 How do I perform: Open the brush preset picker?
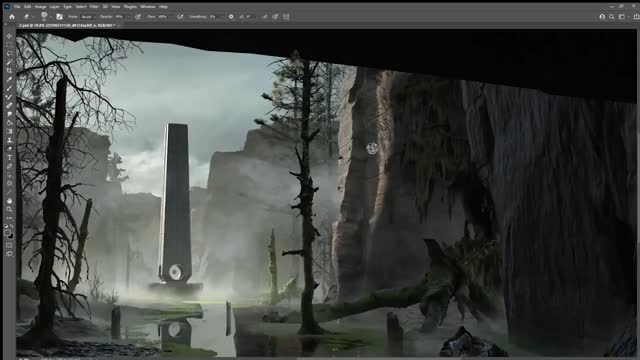pyautogui.click(x=45, y=16)
